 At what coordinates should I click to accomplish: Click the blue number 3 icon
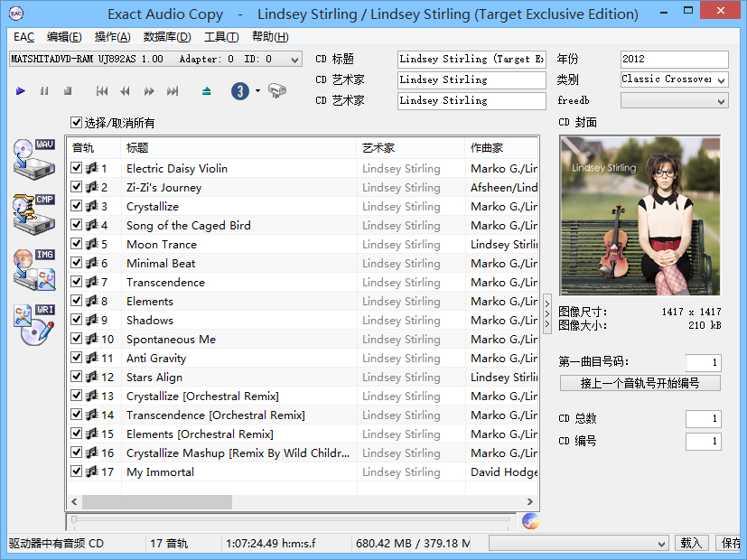[x=240, y=90]
